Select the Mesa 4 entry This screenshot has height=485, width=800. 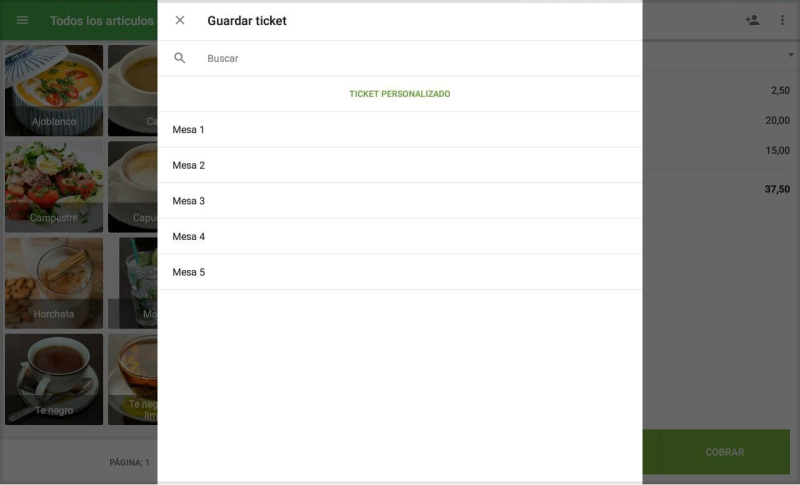(x=400, y=236)
